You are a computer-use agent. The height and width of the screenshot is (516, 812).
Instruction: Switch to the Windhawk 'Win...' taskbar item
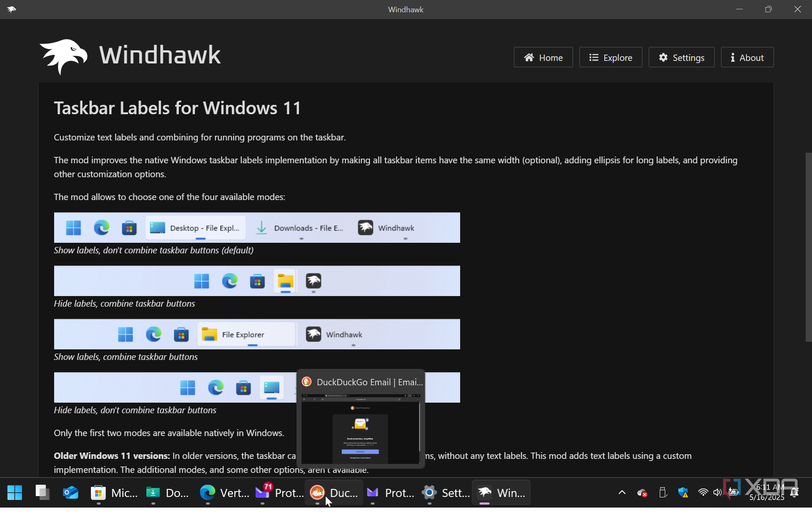(x=501, y=492)
